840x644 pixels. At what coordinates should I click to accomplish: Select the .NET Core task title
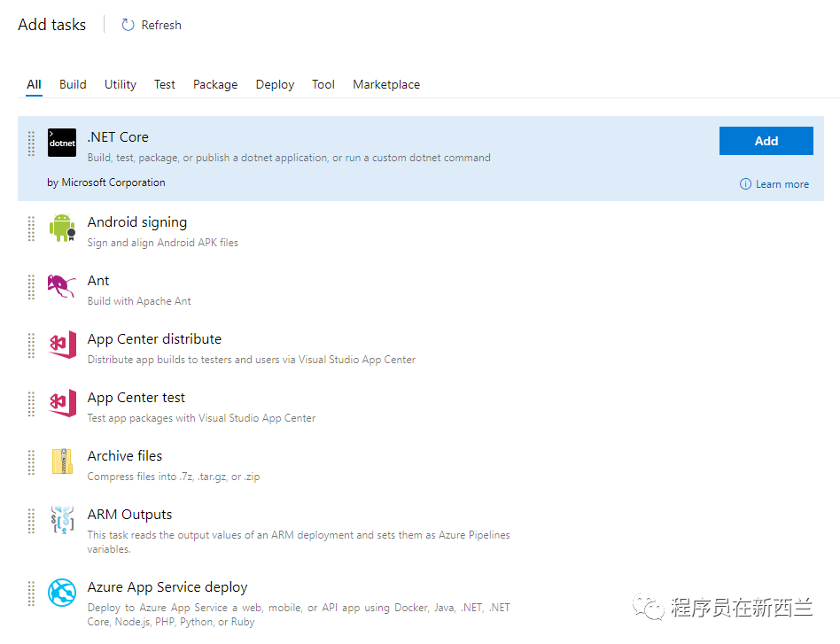click(118, 137)
